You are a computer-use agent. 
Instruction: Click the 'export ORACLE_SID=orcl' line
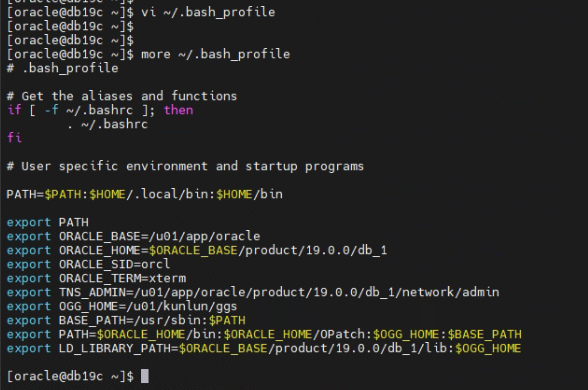(x=88, y=264)
